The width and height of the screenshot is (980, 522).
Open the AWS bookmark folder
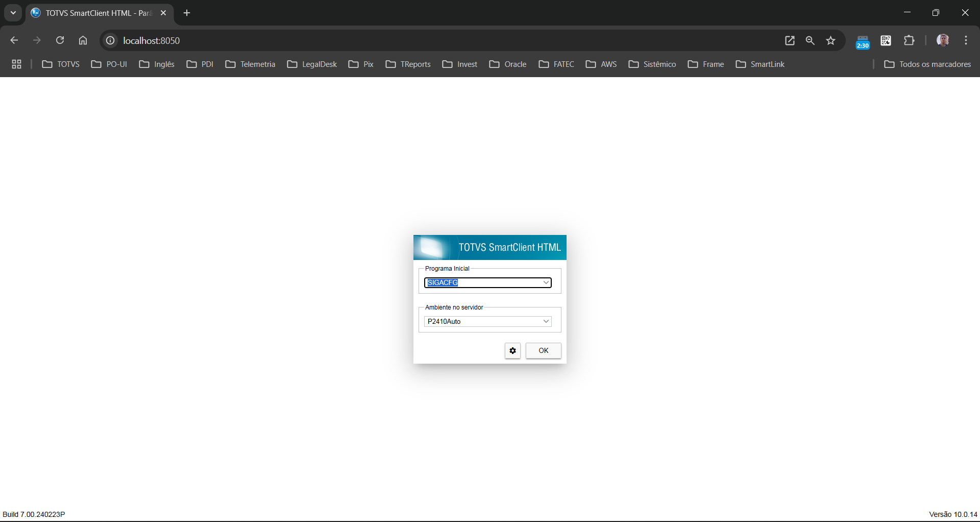click(601, 64)
